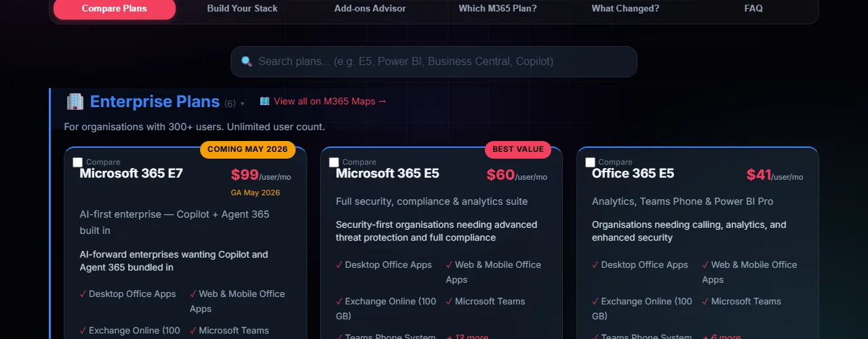Tick the Compare checkbox for Microsoft 365 E5
Viewport: 868px width, 339px height.
click(334, 163)
